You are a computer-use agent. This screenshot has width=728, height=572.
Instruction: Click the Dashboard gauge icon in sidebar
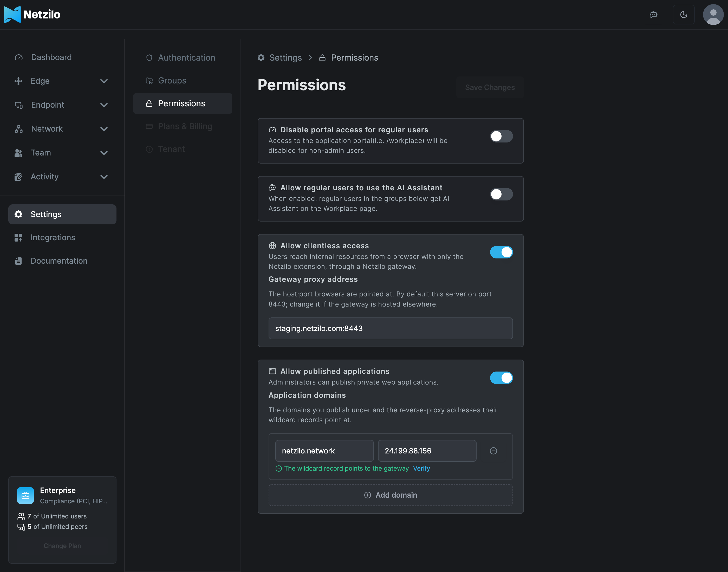(x=19, y=57)
